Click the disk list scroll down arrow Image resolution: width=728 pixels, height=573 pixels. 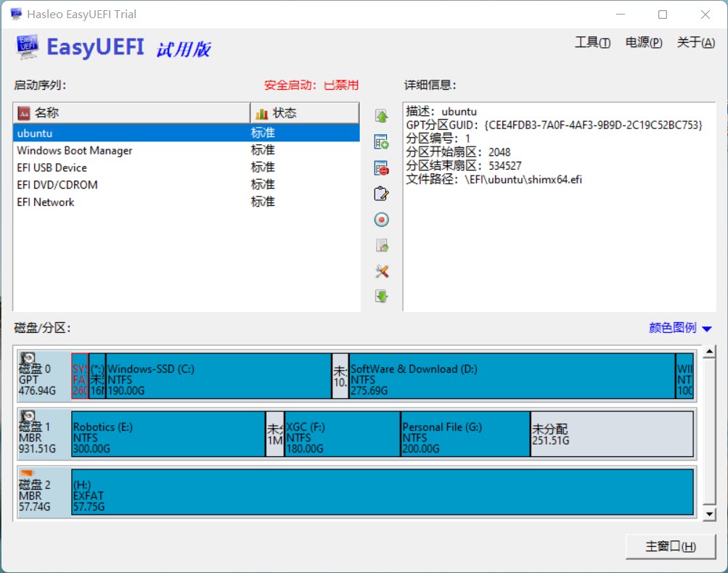point(709,514)
